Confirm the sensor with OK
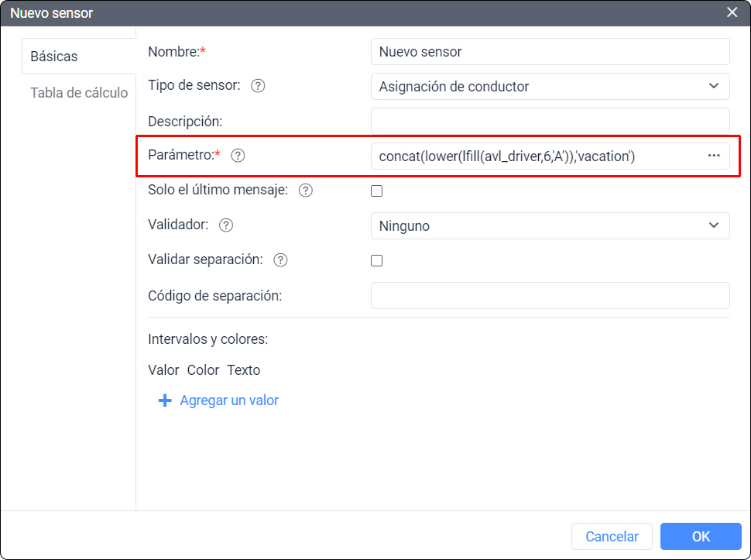The height and width of the screenshot is (560, 751). (x=700, y=536)
